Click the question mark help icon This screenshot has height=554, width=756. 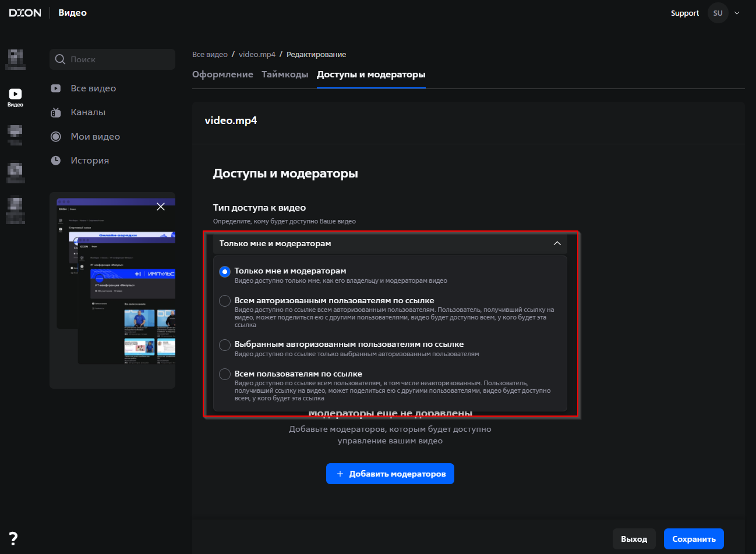click(x=13, y=538)
